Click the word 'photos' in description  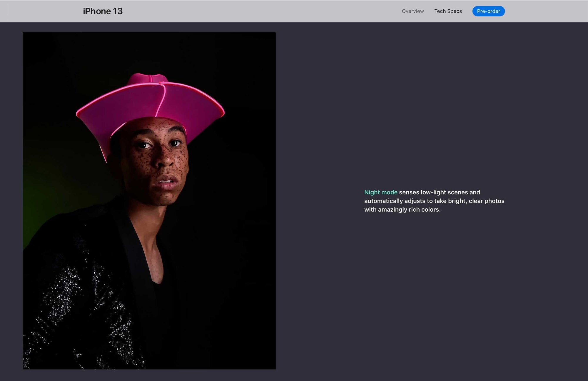click(x=494, y=201)
